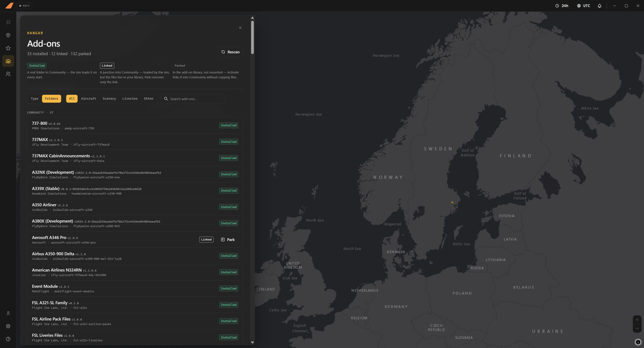Toggle the 24h clock format

tap(562, 6)
